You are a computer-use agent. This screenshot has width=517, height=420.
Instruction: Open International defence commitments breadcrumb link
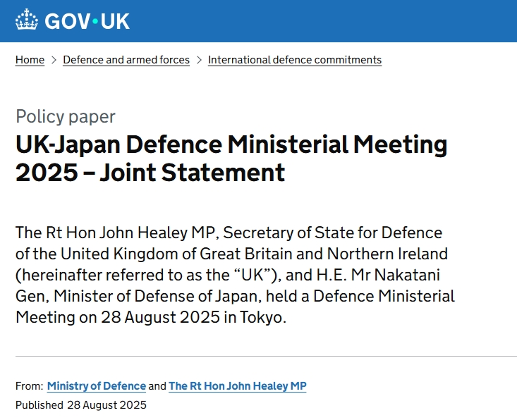[x=295, y=60]
